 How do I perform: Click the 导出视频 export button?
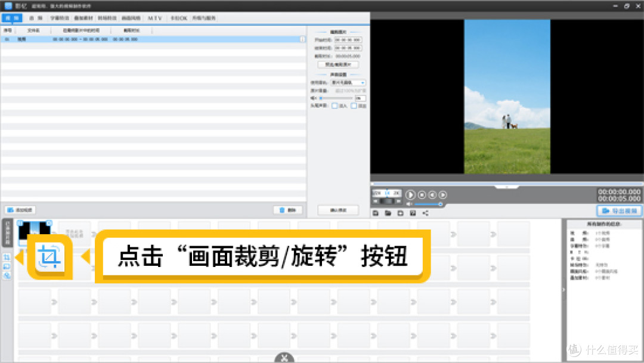pyautogui.click(x=619, y=210)
